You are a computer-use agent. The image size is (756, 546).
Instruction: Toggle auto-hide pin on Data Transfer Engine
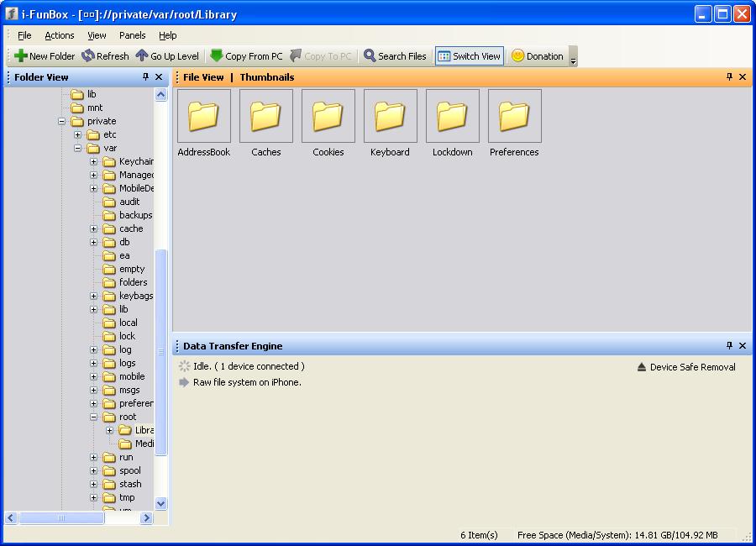point(729,346)
